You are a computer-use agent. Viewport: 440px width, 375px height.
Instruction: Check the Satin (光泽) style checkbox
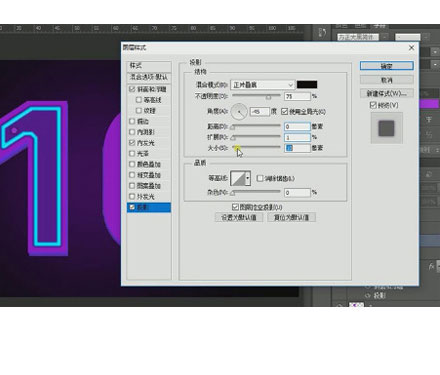point(132,154)
